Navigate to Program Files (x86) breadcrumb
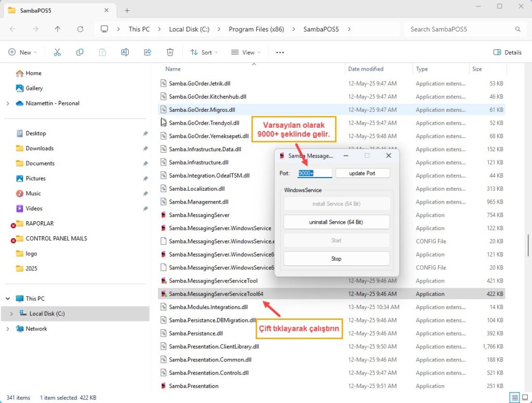 click(x=257, y=29)
